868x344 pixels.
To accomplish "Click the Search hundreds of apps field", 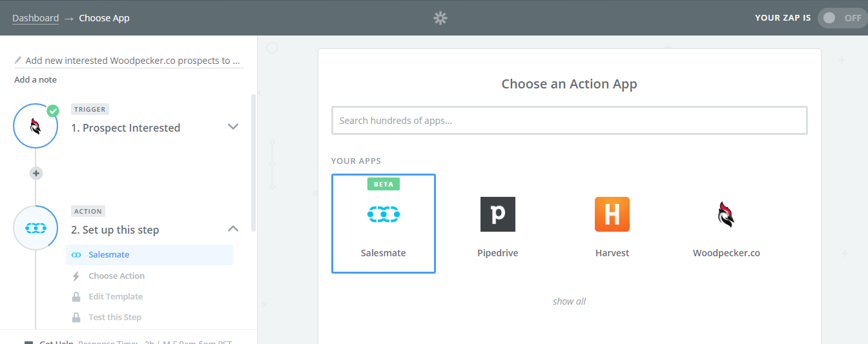I will tap(570, 121).
